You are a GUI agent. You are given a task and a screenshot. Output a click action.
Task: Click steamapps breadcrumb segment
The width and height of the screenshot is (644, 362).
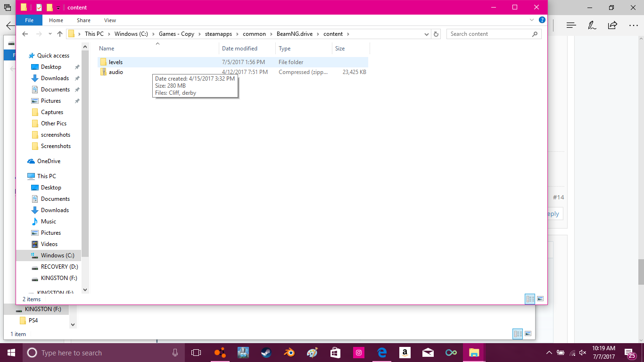218,34
